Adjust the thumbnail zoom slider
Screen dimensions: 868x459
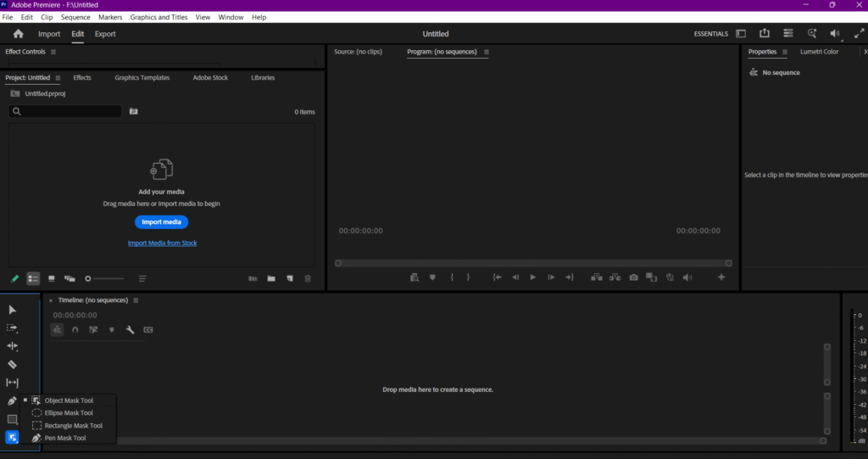coord(104,279)
